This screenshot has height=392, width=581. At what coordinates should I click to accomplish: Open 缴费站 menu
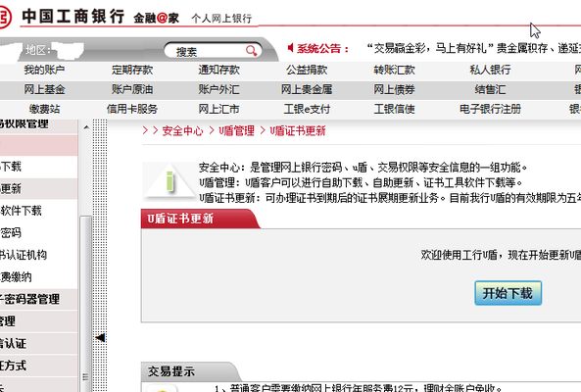pos(44,109)
